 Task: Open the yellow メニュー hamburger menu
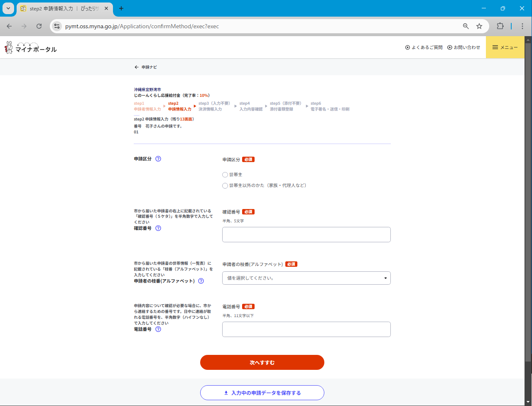click(x=505, y=47)
